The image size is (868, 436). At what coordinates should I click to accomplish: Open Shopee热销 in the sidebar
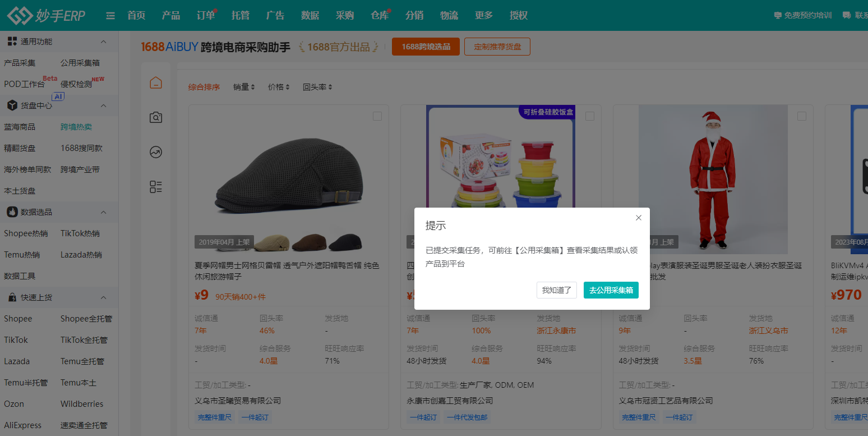tap(26, 233)
